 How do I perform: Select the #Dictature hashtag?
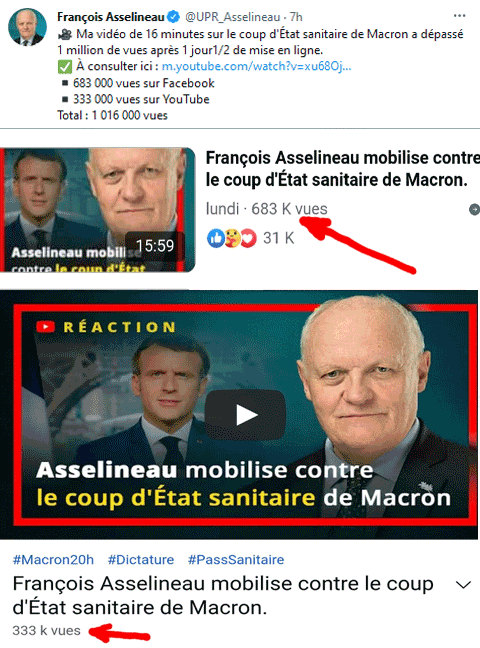(x=141, y=560)
